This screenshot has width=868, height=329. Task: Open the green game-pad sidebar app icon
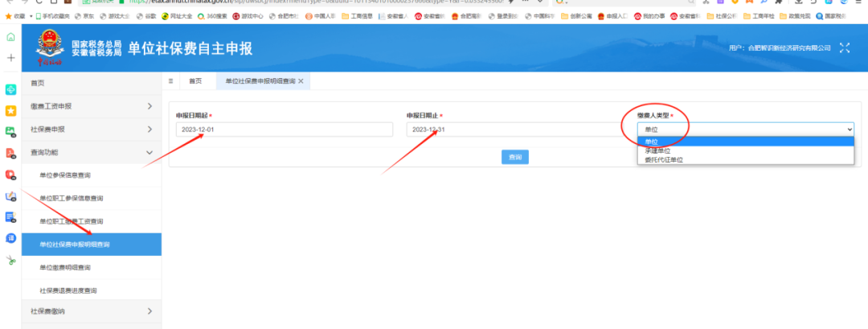pyautogui.click(x=10, y=90)
